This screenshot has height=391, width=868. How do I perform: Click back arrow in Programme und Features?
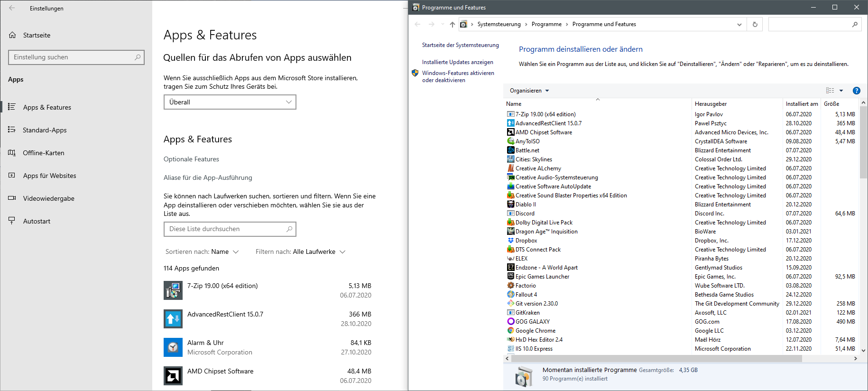coord(417,24)
